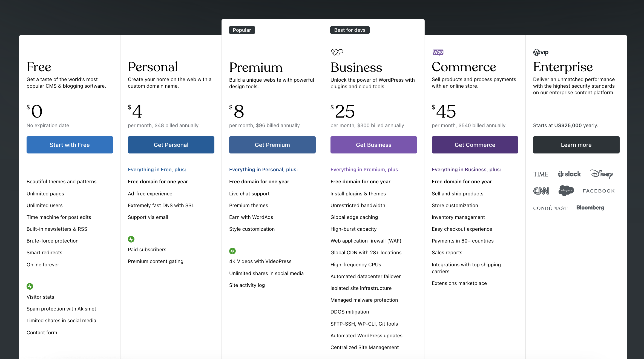Click the Get Personal button
This screenshot has width=644, height=359.
click(x=171, y=145)
